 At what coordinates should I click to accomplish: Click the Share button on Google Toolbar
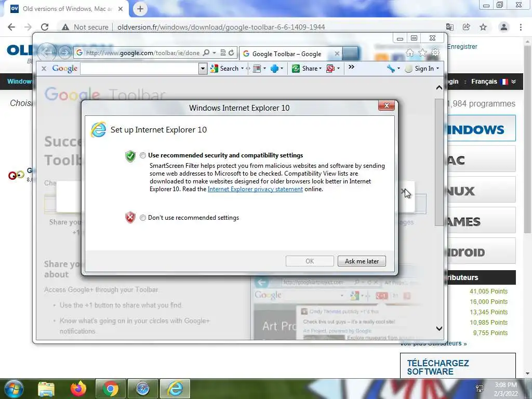coord(304,69)
